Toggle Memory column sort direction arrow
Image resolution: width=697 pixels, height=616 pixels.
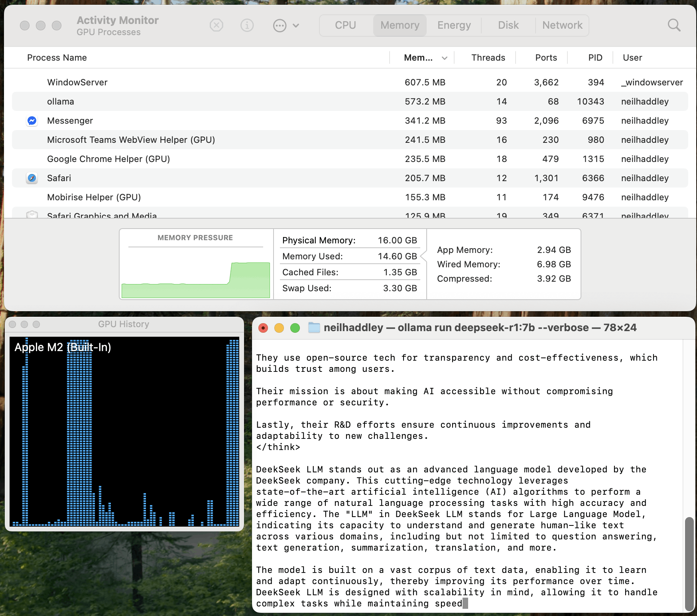point(445,58)
